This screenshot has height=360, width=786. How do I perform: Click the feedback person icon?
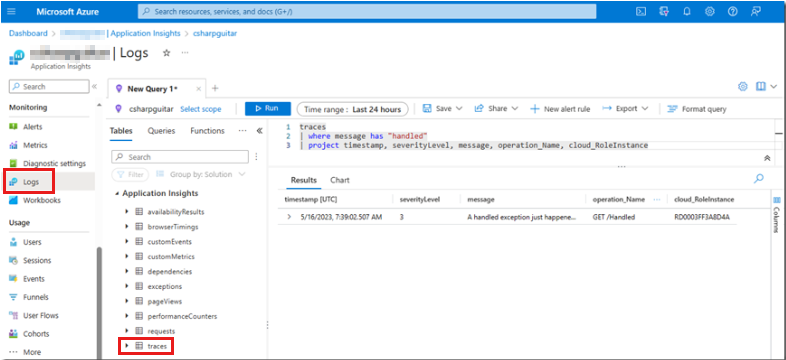tap(755, 12)
